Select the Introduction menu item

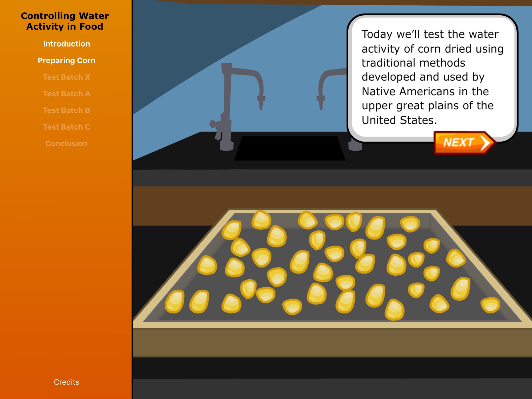click(x=66, y=44)
